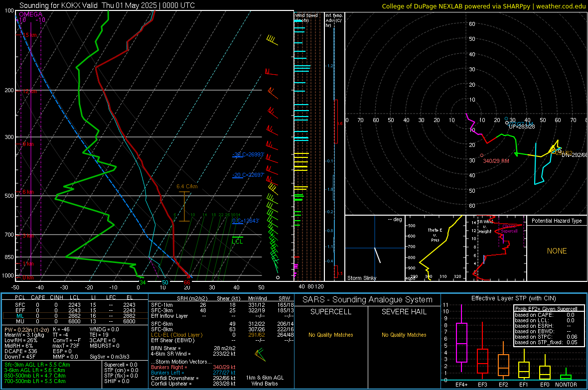Click the 500 mb pressure axis label
The height and width of the screenshot is (390, 588).
[9, 196]
